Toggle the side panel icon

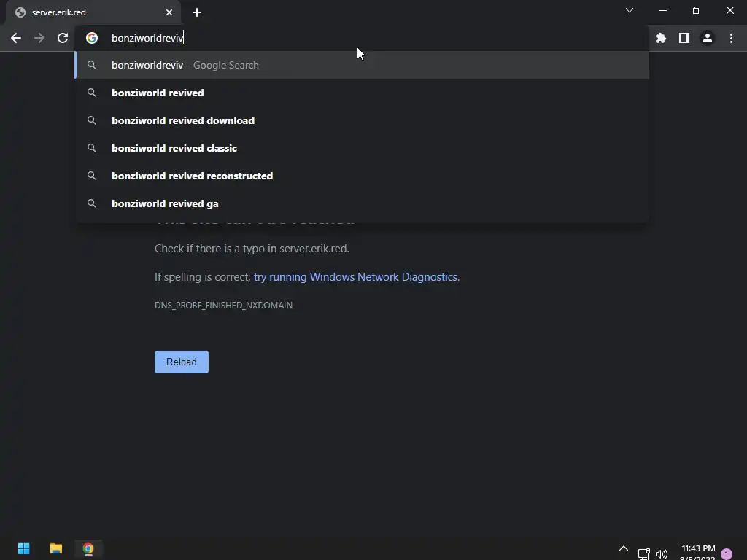point(684,38)
